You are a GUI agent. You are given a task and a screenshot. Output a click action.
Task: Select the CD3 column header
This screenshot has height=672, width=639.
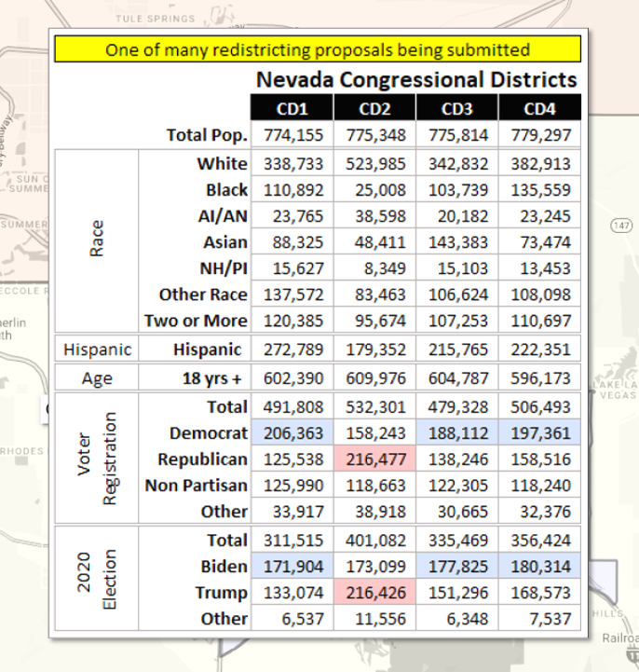coord(456,108)
